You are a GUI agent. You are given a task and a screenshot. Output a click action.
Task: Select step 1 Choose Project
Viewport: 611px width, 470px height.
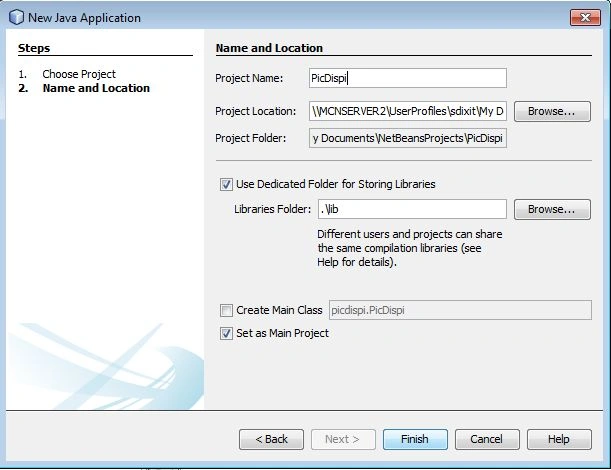[79, 74]
